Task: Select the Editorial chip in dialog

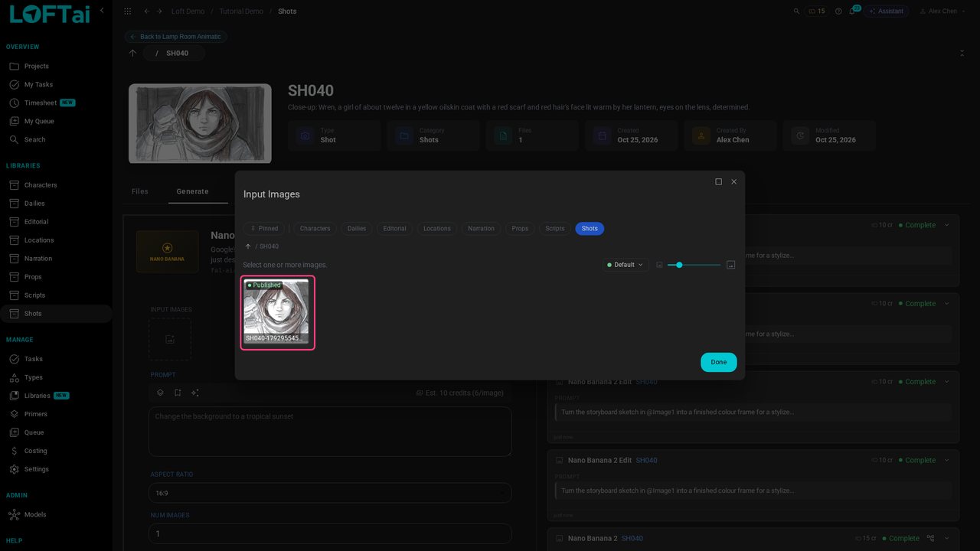Action: [x=395, y=228]
